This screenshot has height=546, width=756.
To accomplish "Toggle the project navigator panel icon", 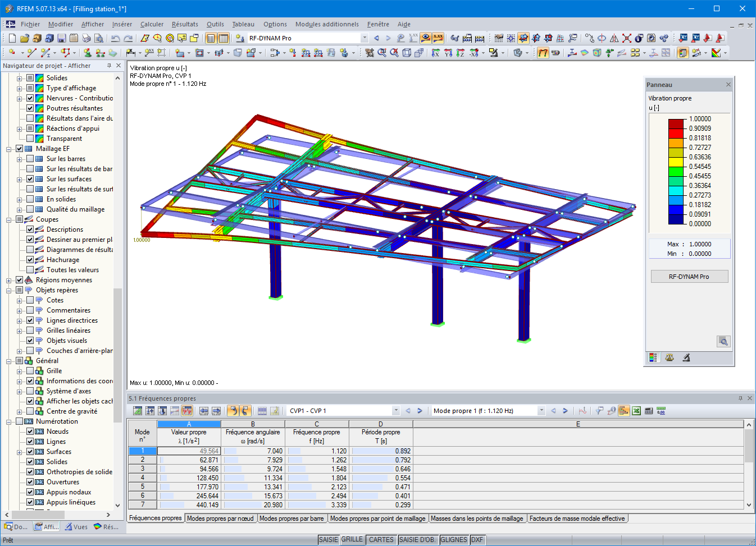I will pyautogui.click(x=211, y=38).
